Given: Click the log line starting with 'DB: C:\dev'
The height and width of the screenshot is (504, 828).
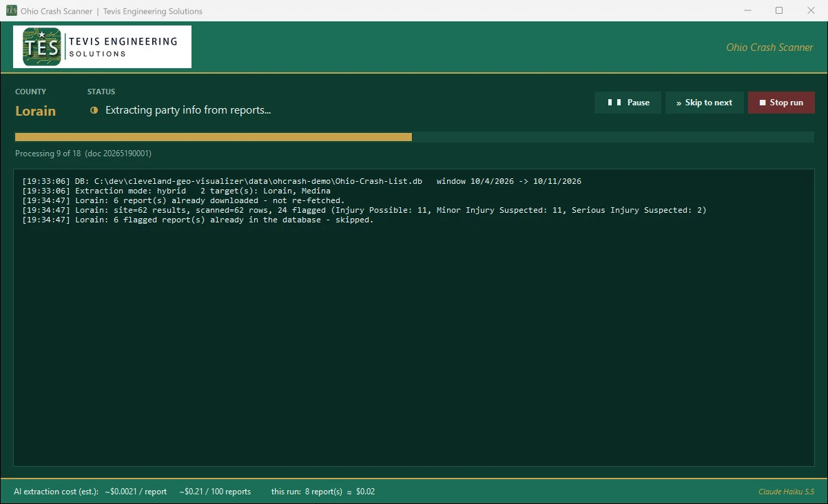Looking at the screenshot, I should point(302,181).
